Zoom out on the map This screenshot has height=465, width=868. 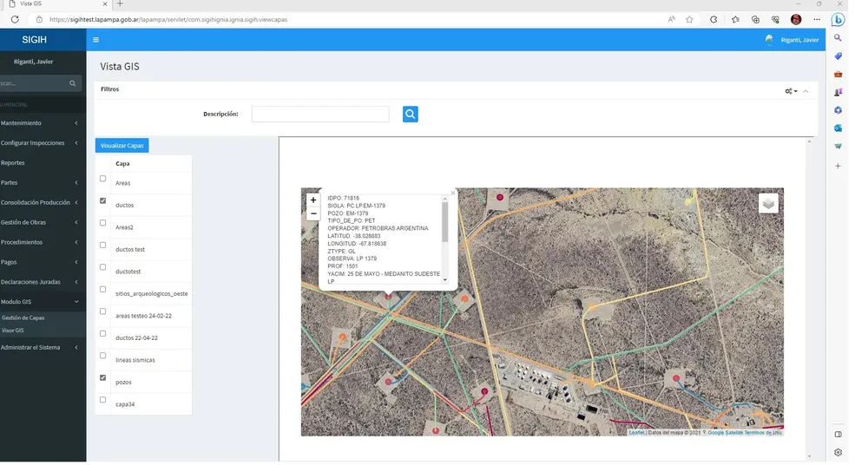pyautogui.click(x=313, y=213)
